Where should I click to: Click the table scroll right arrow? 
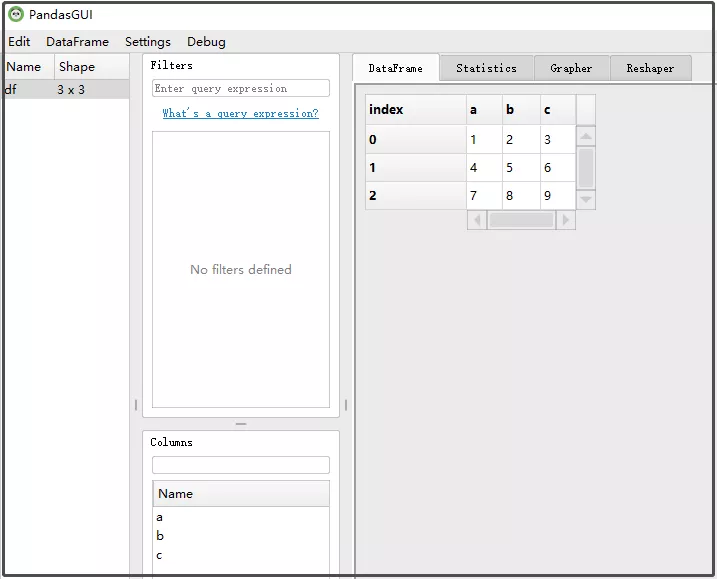[566, 220]
